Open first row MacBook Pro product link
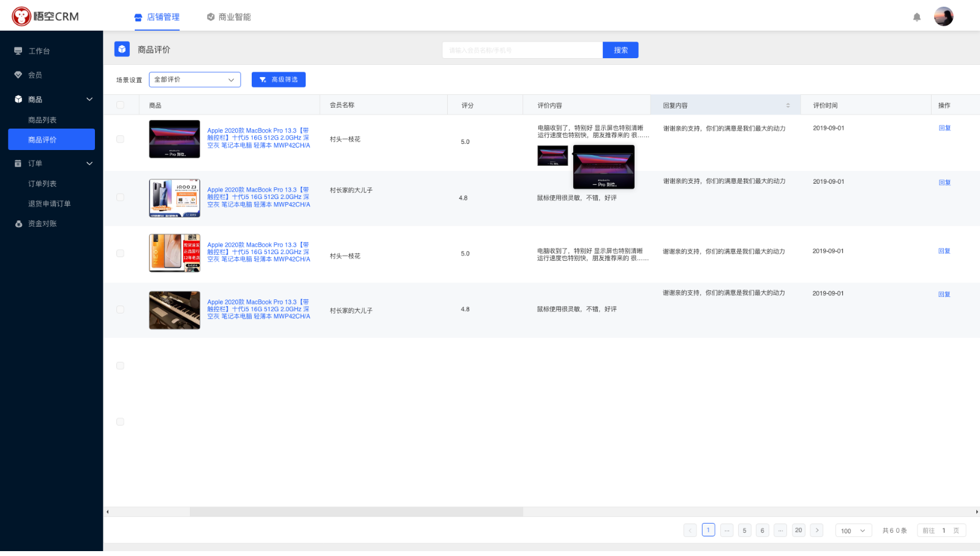Viewport: 980px width, 556px height. coord(258,138)
